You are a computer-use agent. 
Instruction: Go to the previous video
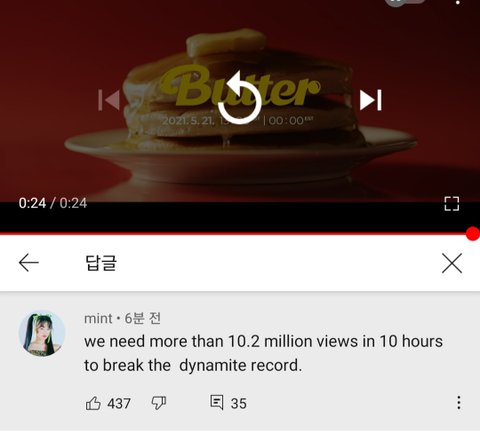coord(109,100)
